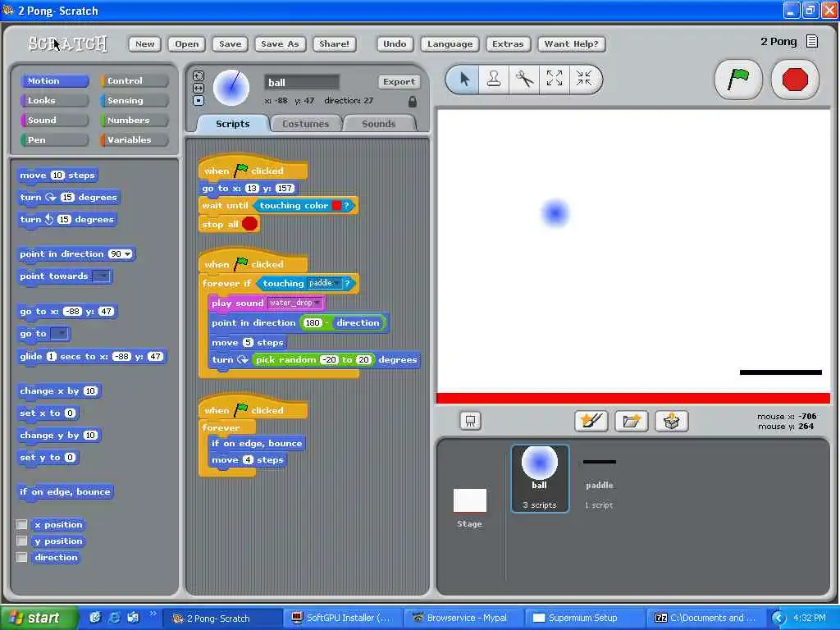The width and height of the screenshot is (840, 630).
Task: Export the ball sprite
Action: pyautogui.click(x=399, y=81)
